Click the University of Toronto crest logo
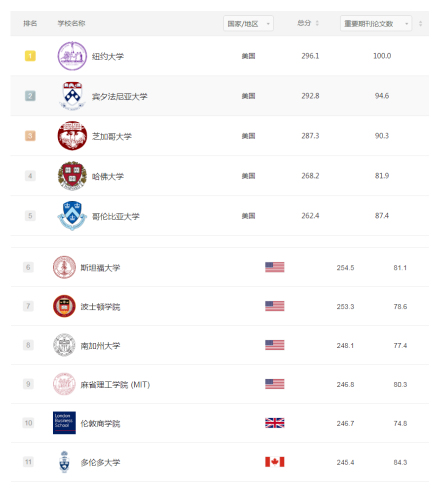Image resolution: width=440 pixels, height=492 pixels. pyautogui.click(x=64, y=462)
